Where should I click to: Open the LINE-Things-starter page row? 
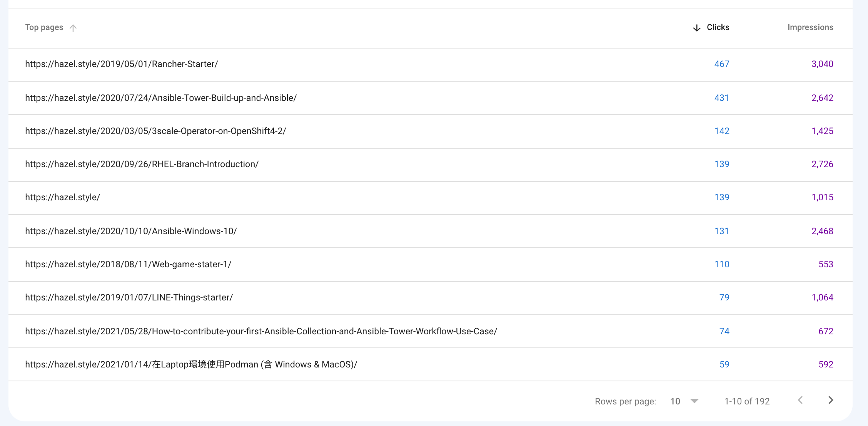tap(431, 298)
